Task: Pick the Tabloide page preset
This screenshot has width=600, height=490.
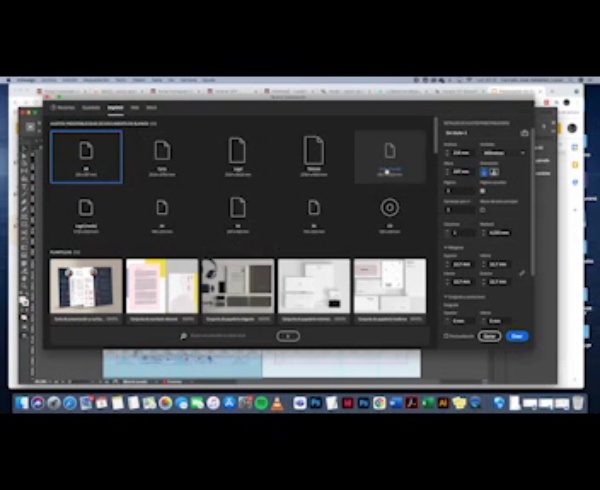Action: [x=314, y=157]
